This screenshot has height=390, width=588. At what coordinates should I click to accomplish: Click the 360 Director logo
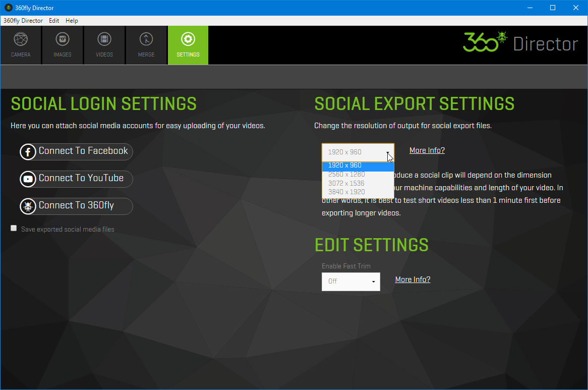click(x=520, y=42)
